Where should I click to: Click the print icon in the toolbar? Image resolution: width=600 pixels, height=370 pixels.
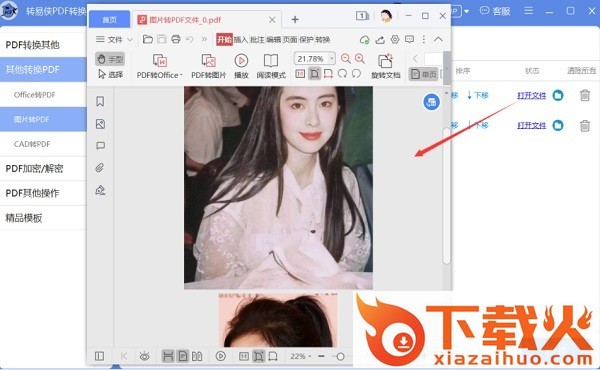point(176,39)
